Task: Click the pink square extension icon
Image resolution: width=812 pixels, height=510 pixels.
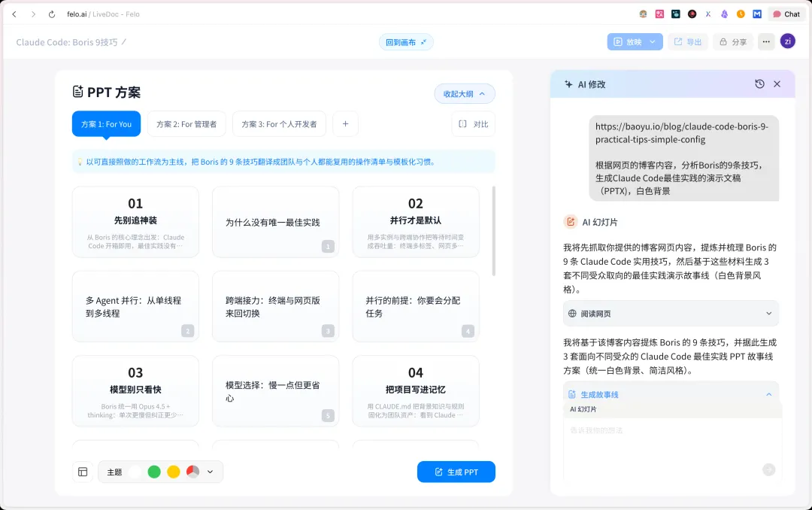Action: click(x=659, y=14)
